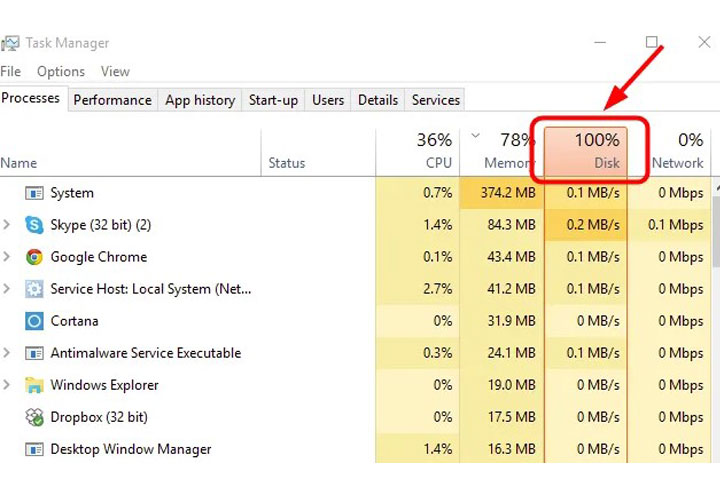The height and width of the screenshot is (480, 720).
Task: Switch to the Services tab
Action: click(436, 100)
